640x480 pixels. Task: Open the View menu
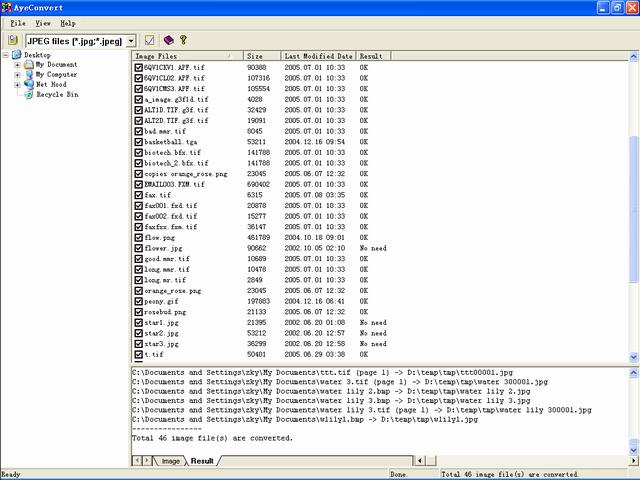[x=43, y=22]
